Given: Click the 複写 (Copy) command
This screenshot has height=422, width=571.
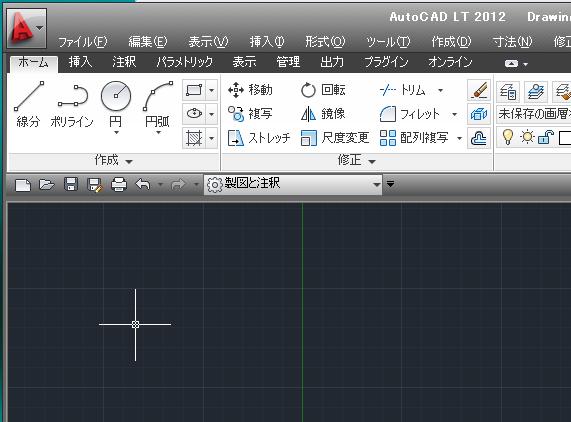Looking at the screenshot, I should click(250, 114).
